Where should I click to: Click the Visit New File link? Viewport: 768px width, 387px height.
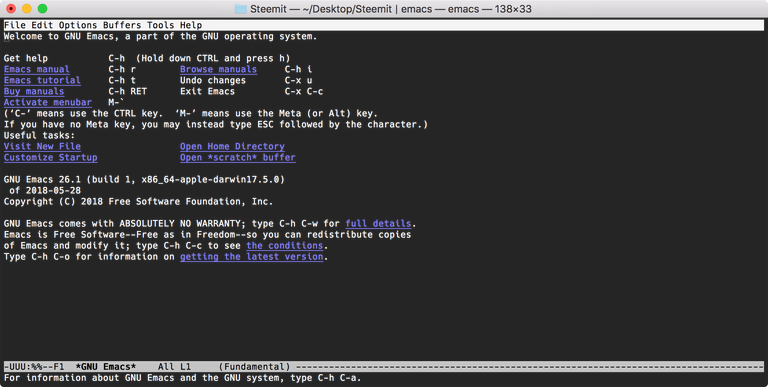(42, 146)
